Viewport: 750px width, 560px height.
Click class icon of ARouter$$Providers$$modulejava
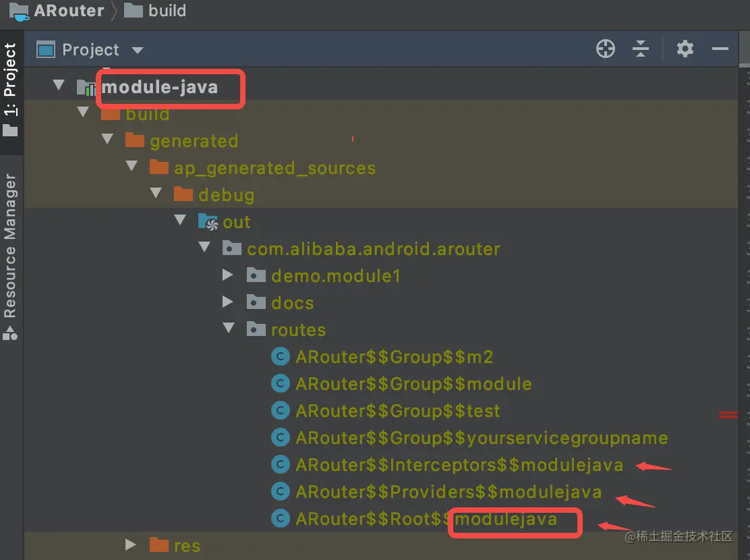(x=281, y=491)
